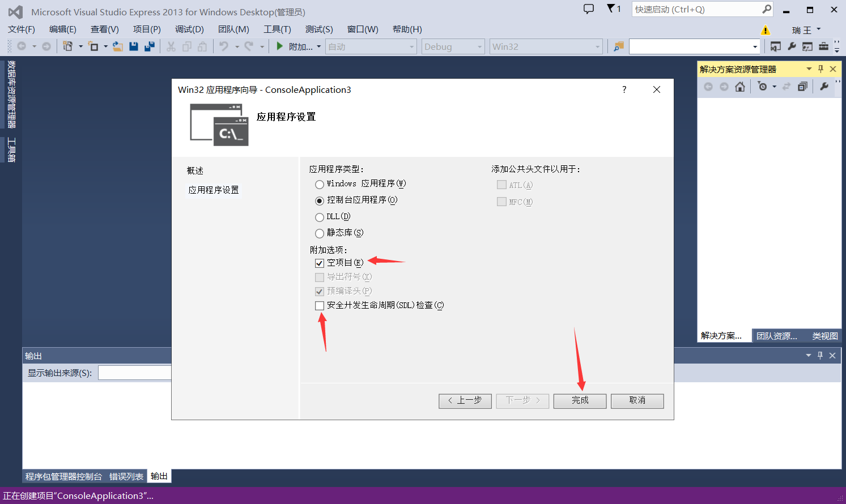This screenshot has height=504, width=846.
Task: Open the find combo box dropdown
Action: coord(755,46)
